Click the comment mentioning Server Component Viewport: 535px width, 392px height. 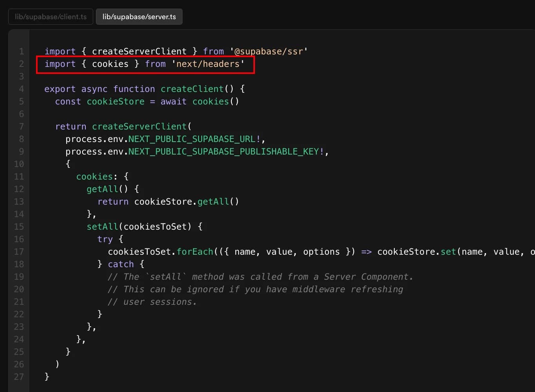click(260, 277)
